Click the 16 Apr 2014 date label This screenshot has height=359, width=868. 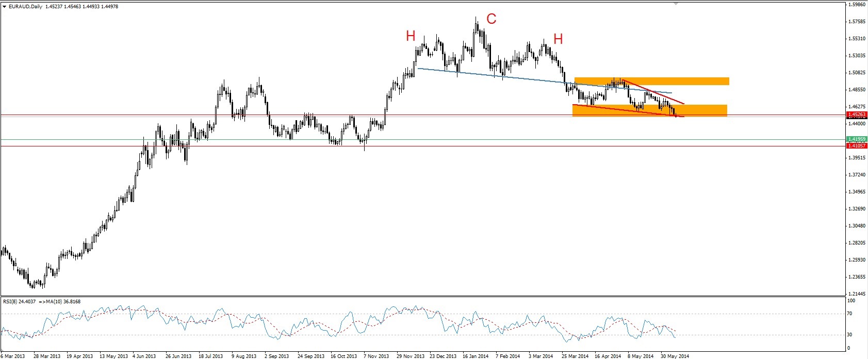pos(608,356)
